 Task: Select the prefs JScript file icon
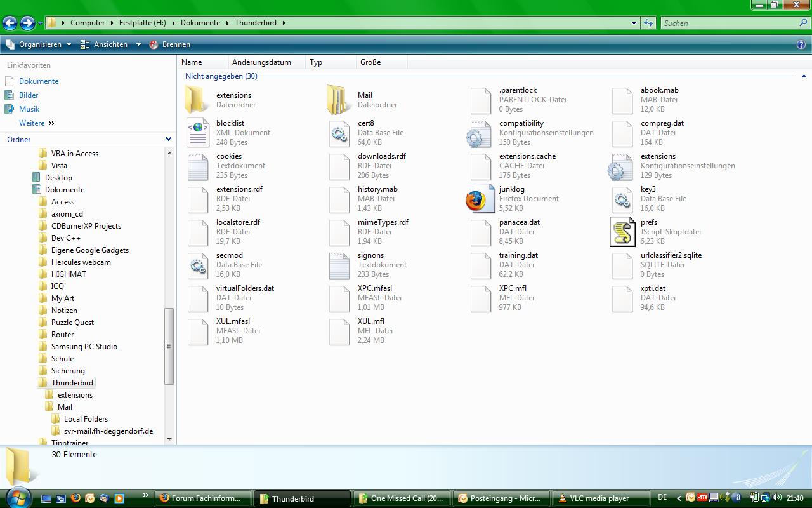tap(622, 232)
